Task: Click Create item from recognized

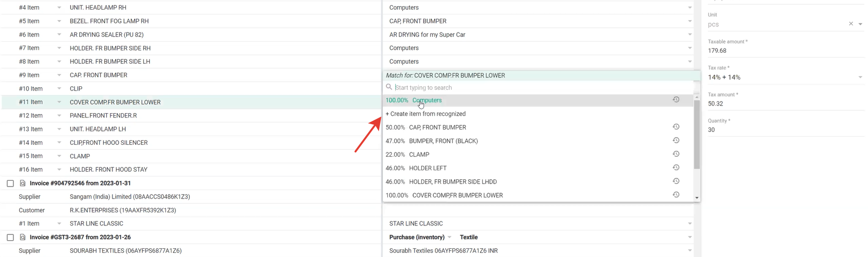Action: tap(426, 114)
